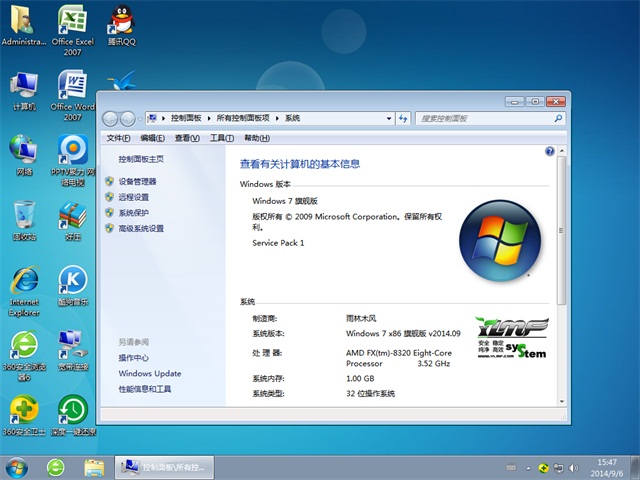Open 远程设置 link

click(133, 197)
